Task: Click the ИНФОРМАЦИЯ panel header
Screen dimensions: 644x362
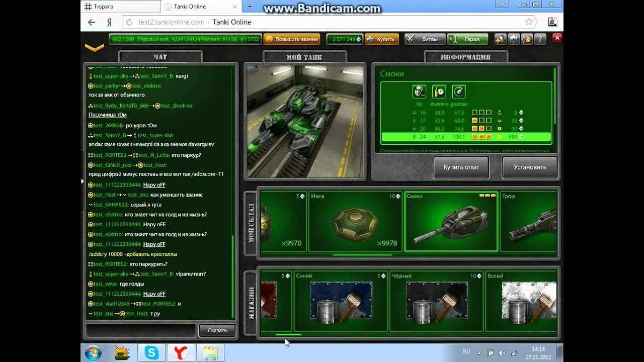Action: coord(465,57)
